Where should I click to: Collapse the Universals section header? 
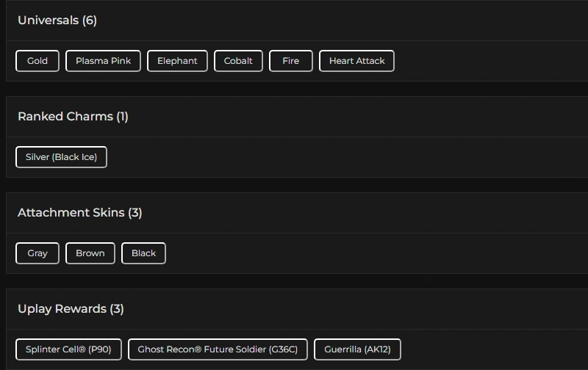(49, 21)
